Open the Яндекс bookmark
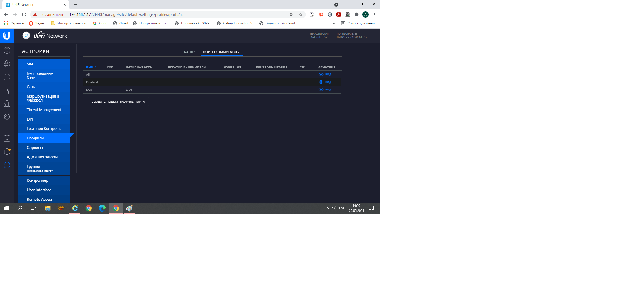Image resolution: width=644 pixels, height=297 pixels. [38, 23]
